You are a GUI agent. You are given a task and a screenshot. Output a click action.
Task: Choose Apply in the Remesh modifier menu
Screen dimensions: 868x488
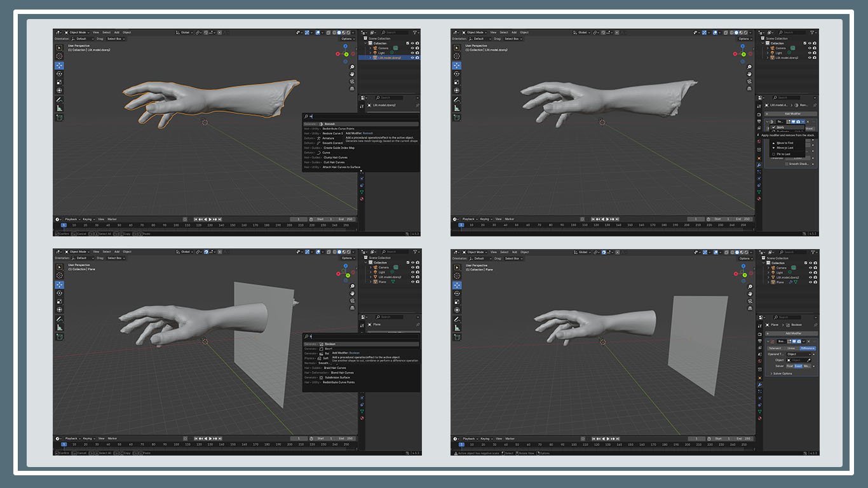point(780,127)
